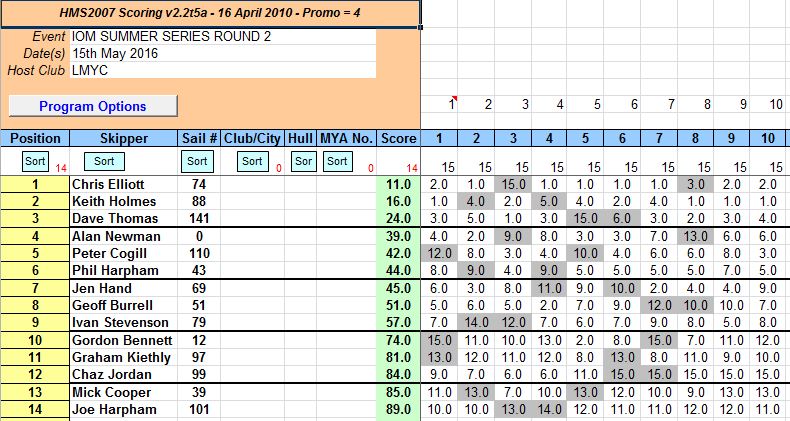Sort the table by Sail #

[x=198, y=160]
